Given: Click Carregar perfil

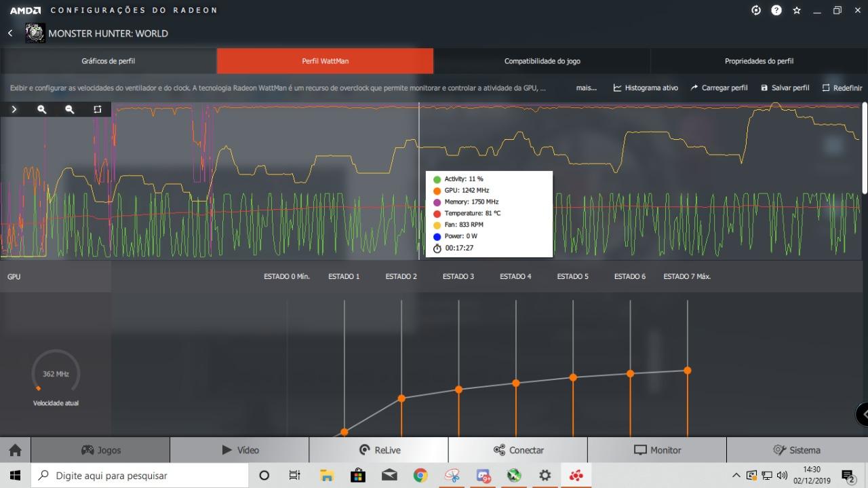Looking at the screenshot, I should (719, 88).
